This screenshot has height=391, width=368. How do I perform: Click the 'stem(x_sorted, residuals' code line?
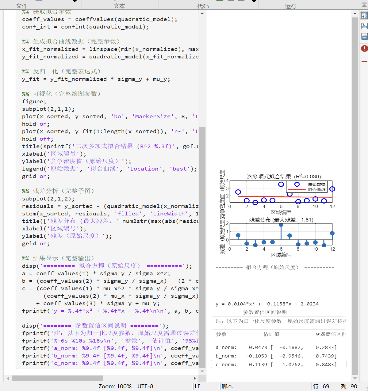pos(110,214)
